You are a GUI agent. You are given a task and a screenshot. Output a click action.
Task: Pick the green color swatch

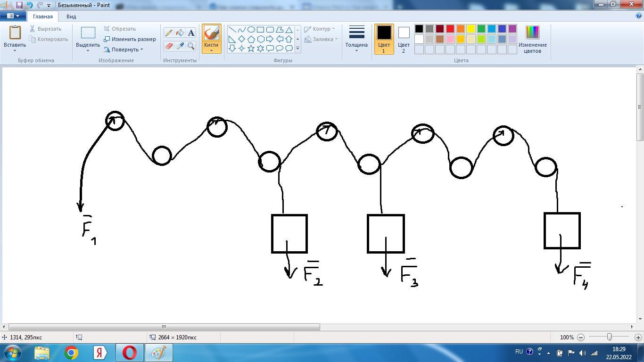[481, 29]
